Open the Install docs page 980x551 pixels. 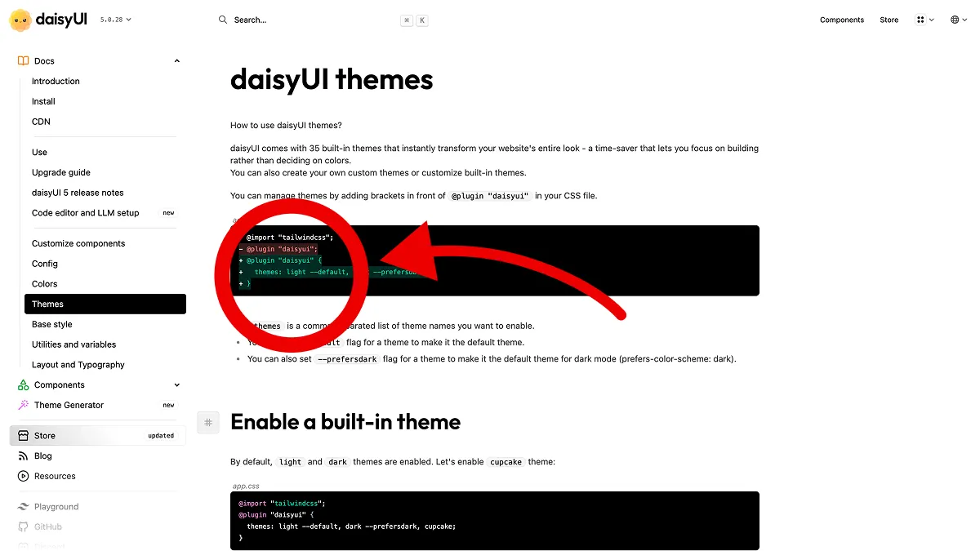coord(43,101)
